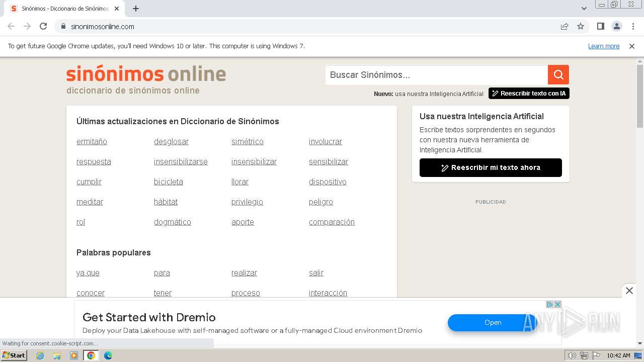Open the share page icon in address bar
Image resolution: width=644 pixels, height=362 pixels.
point(565,26)
